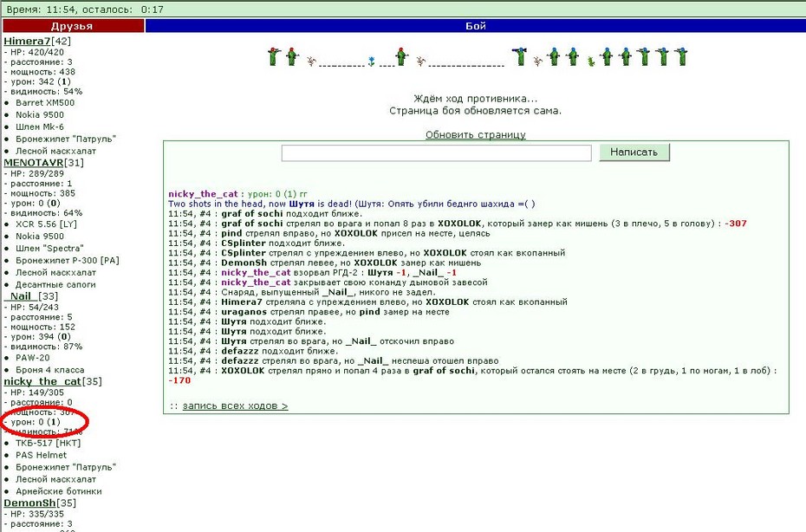Open the запись всех ходов link
The image size is (806, 532).
(x=235, y=406)
